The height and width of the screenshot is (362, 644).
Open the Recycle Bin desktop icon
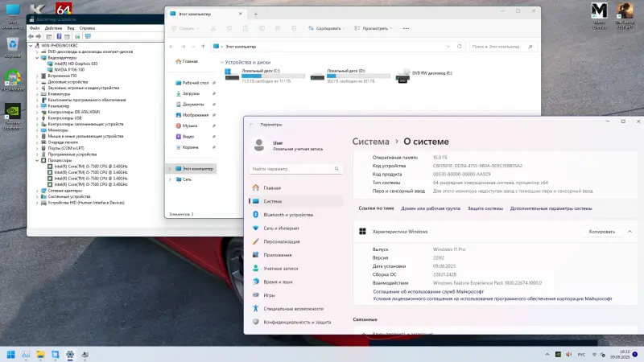pyautogui.click(x=13, y=47)
